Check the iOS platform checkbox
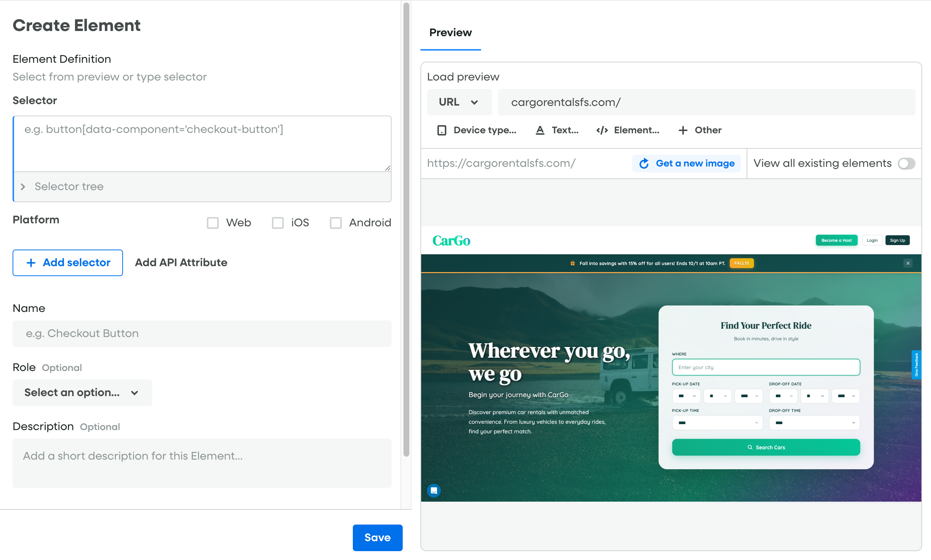This screenshot has height=560, width=931. 278,223
